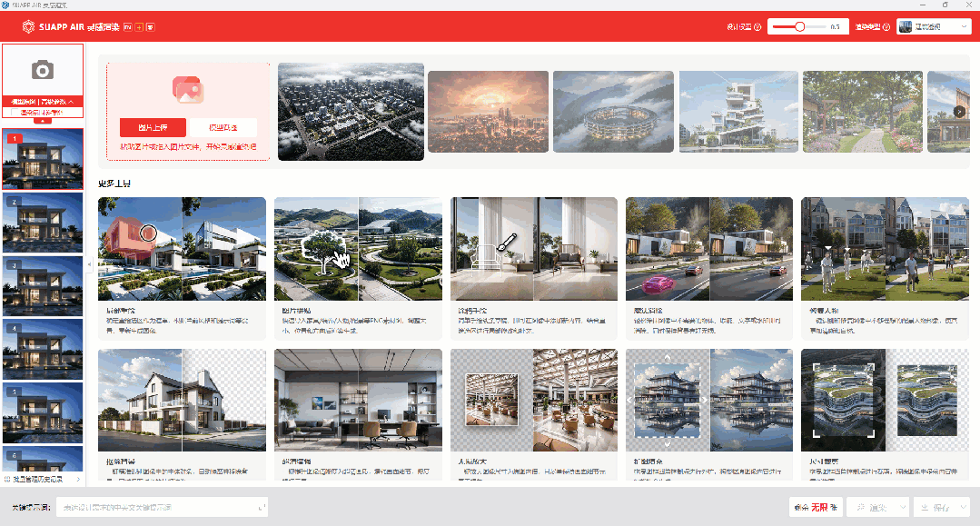Expand the render button dropdown arrow

click(902, 507)
